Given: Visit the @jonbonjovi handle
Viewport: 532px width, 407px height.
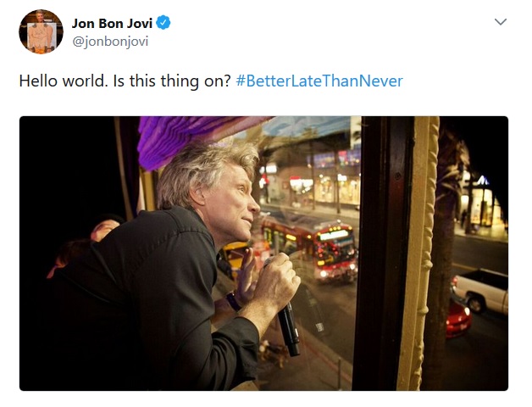Looking at the screenshot, I should (110, 42).
